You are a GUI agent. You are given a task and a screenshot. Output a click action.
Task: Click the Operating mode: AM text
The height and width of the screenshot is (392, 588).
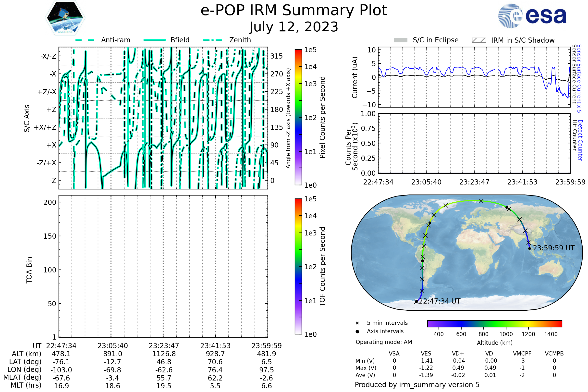click(x=384, y=342)
